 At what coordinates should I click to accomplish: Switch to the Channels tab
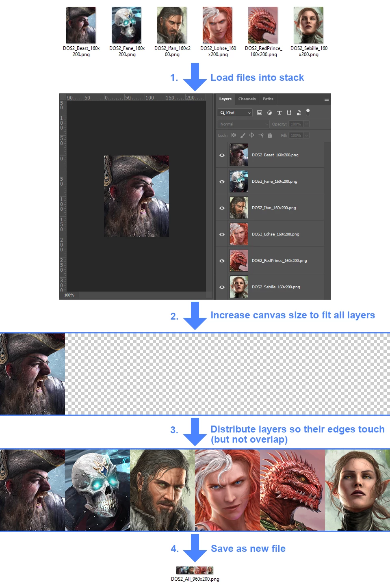coord(247,99)
